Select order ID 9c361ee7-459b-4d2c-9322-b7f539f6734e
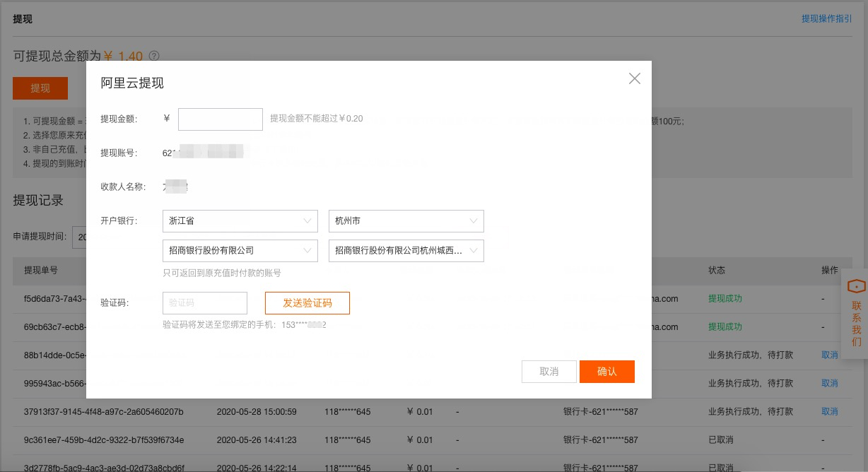The image size is (868, 472). 104,439
